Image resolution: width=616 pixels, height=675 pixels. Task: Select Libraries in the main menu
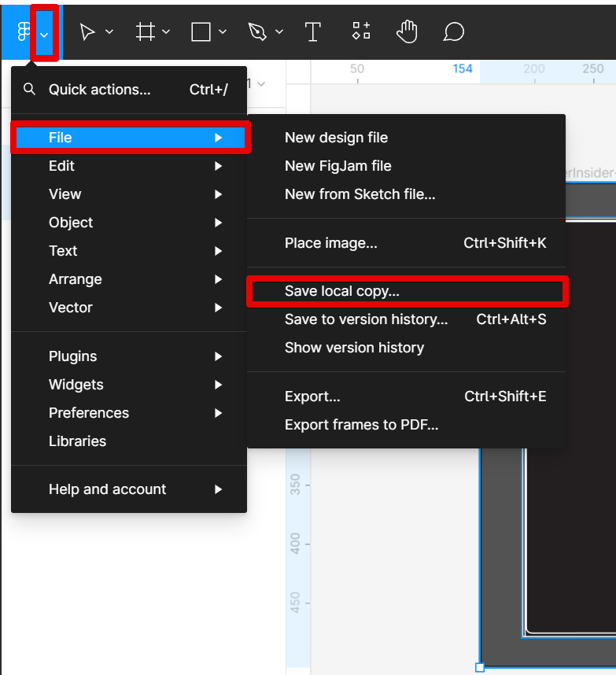[x=77, y=441]
